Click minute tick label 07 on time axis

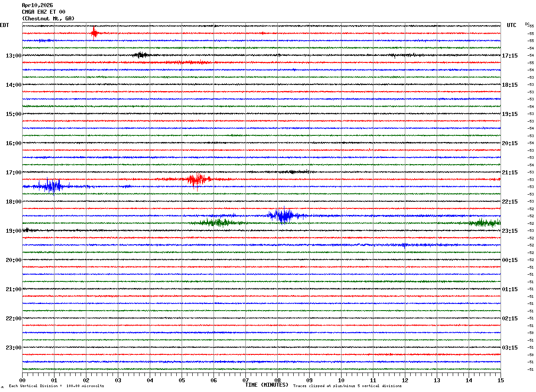point(245,380)
